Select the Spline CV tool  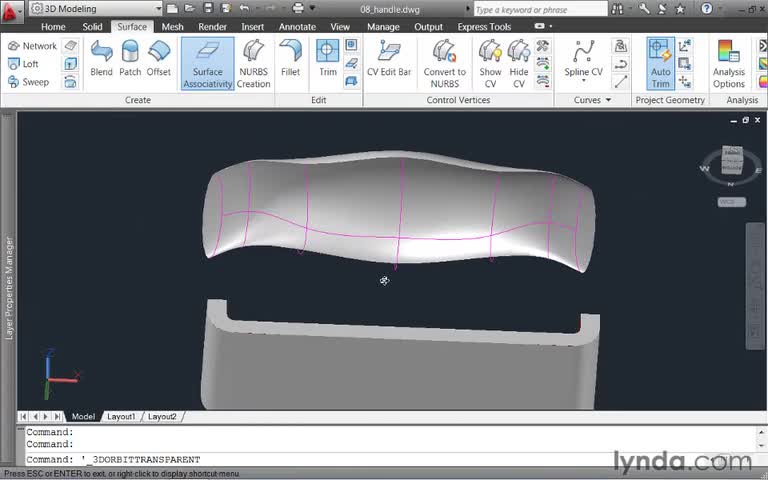(583, 61)
